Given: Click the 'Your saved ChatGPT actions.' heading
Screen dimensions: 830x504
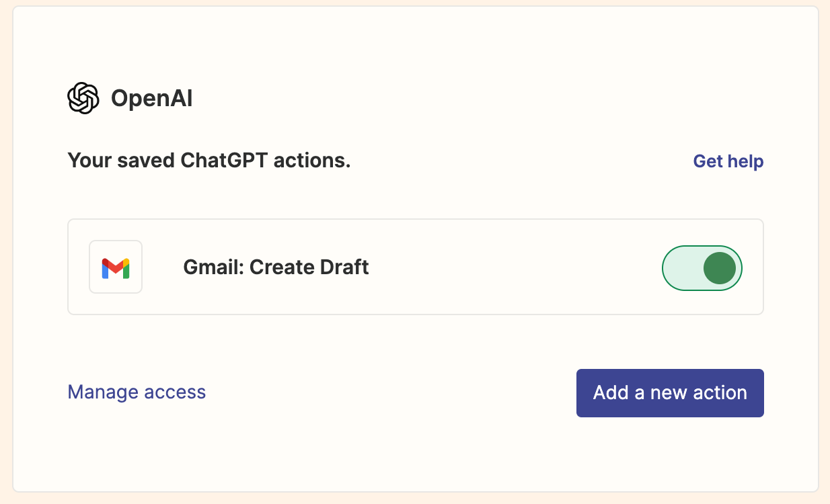Looking at the screenshot, I should click(209, 161).
